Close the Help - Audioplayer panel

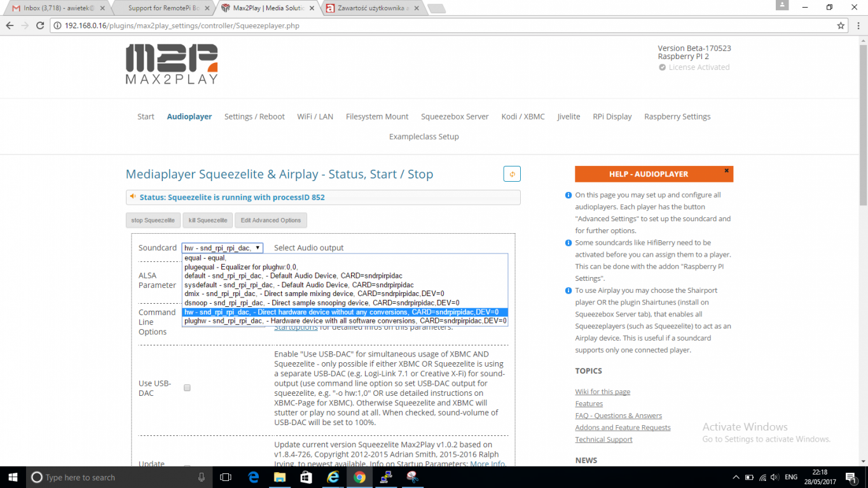click(727, 170)
